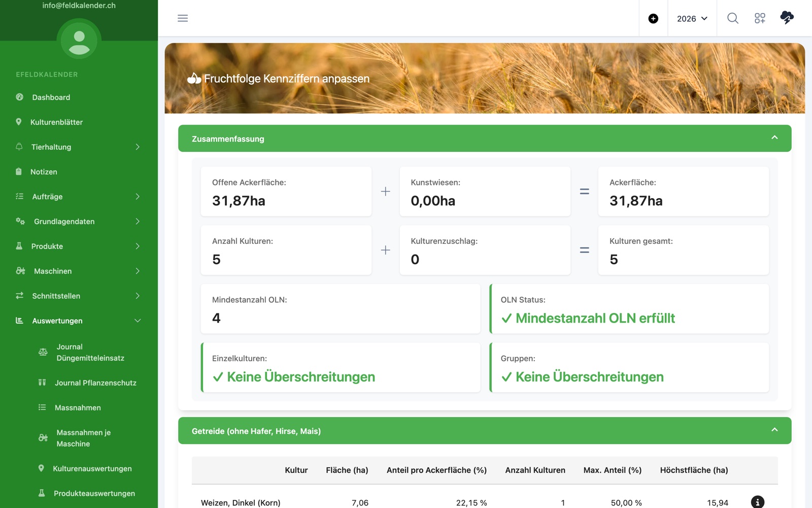This screenshot has width=812, height=508.
Task: Click the info icon in Weizen row
Action: 757,502
